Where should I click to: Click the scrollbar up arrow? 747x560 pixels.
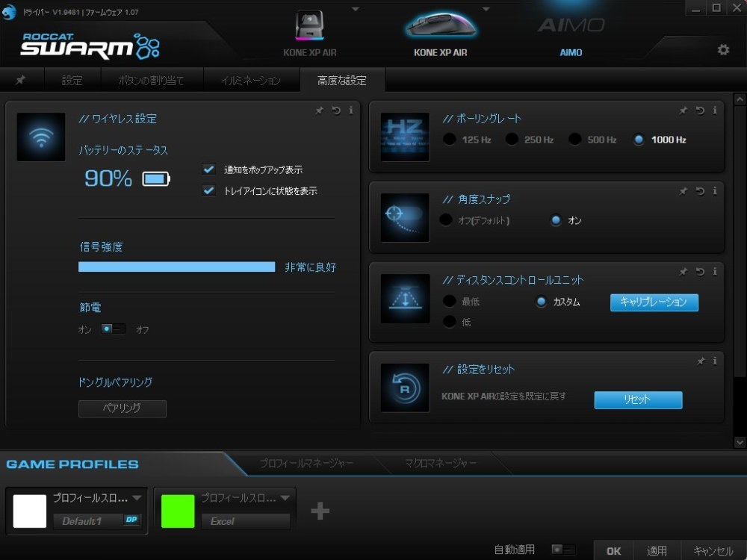tap(740, 99)
